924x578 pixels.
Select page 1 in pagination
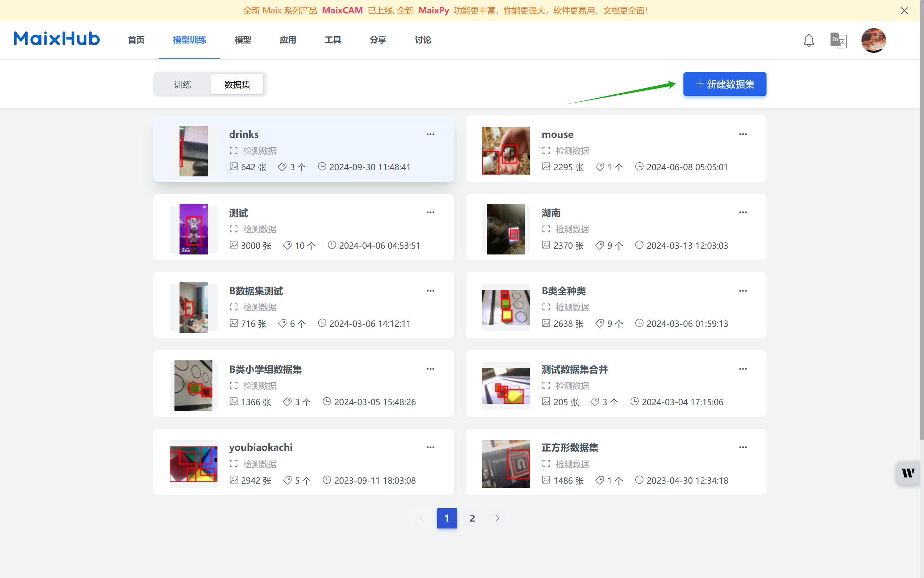[447, 518]
